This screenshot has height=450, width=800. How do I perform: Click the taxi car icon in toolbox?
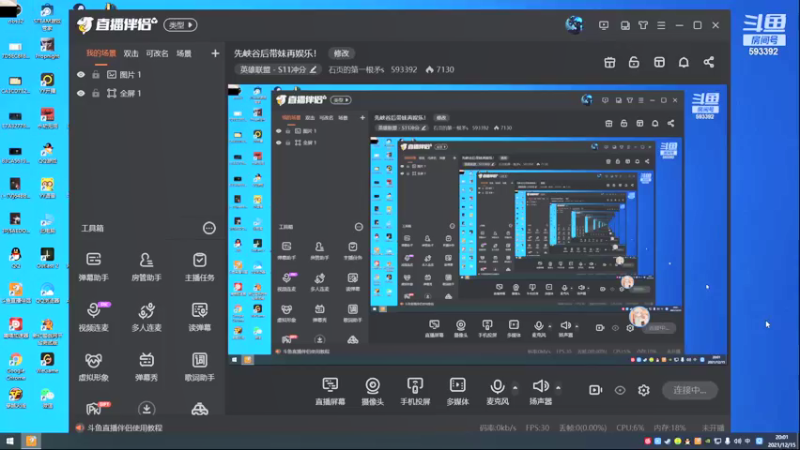199,409
